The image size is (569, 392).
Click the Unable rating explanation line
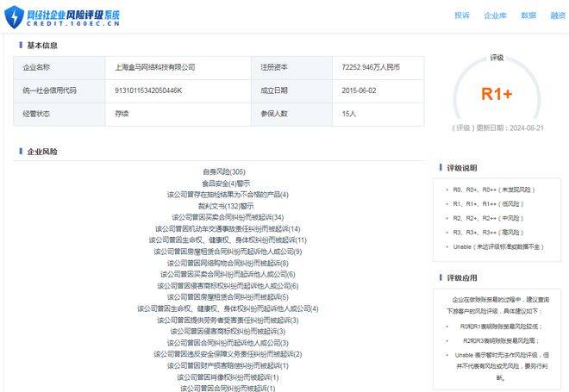pyautogui.click(x=498, y=246)
